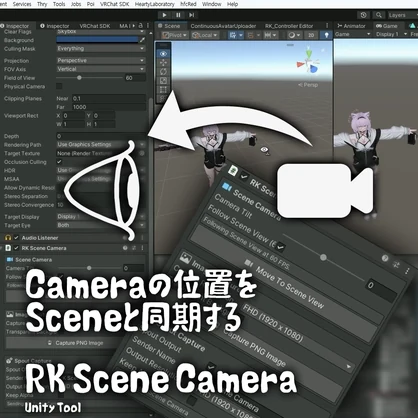The image size is (418, 418).
Task: Click the Pause button in the top toolbar
Action: pos(178,15)
